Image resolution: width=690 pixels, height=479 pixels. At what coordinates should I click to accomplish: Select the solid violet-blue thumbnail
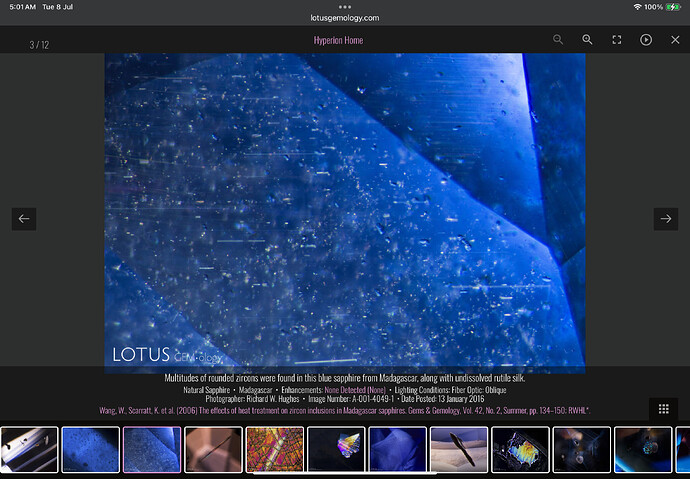coord(398,450)
